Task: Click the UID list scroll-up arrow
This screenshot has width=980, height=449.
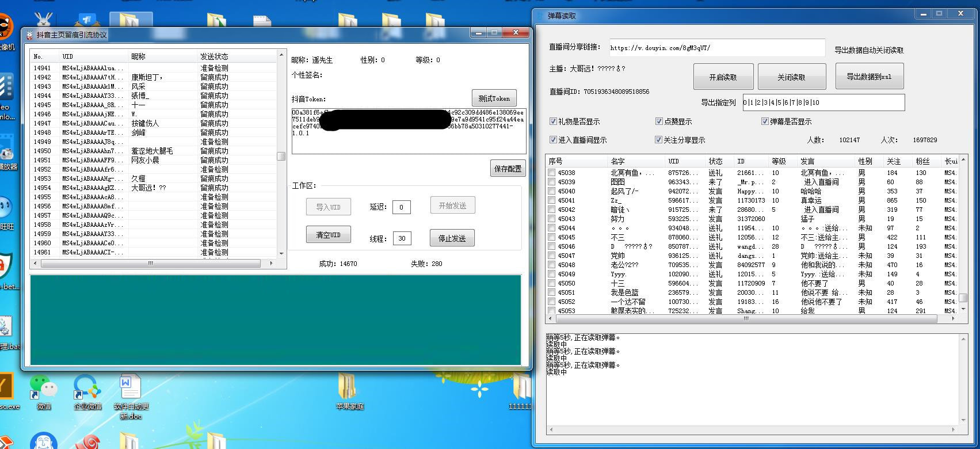Action: point(281,55)
